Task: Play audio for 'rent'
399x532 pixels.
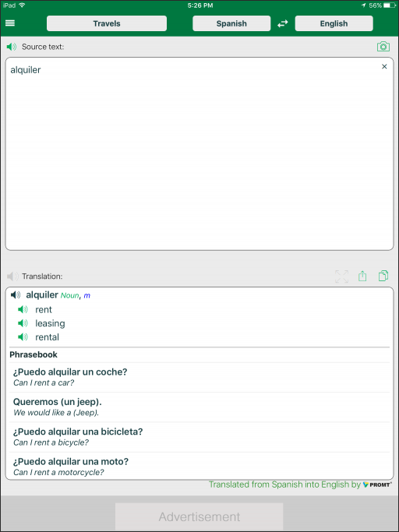Action: 23,309
